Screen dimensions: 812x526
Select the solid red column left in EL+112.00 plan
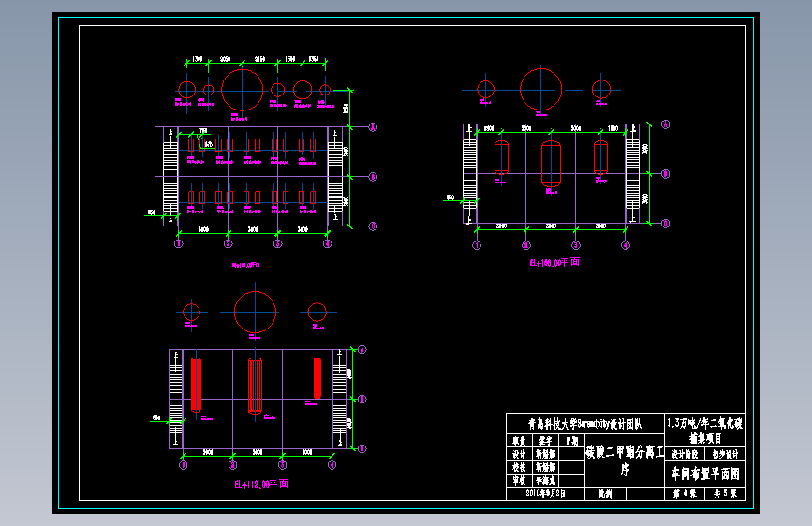click(196, 385)
